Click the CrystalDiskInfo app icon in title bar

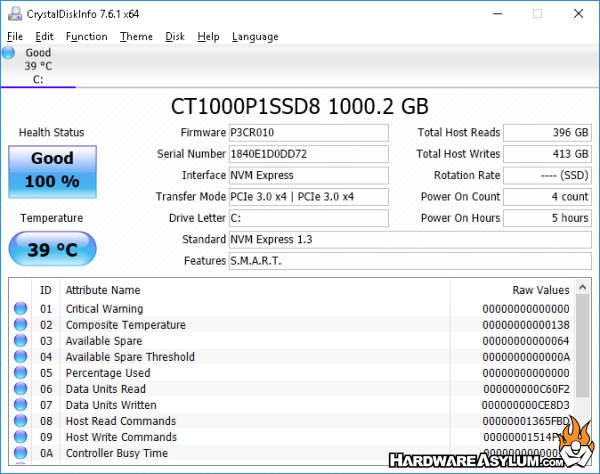[15, 14]
